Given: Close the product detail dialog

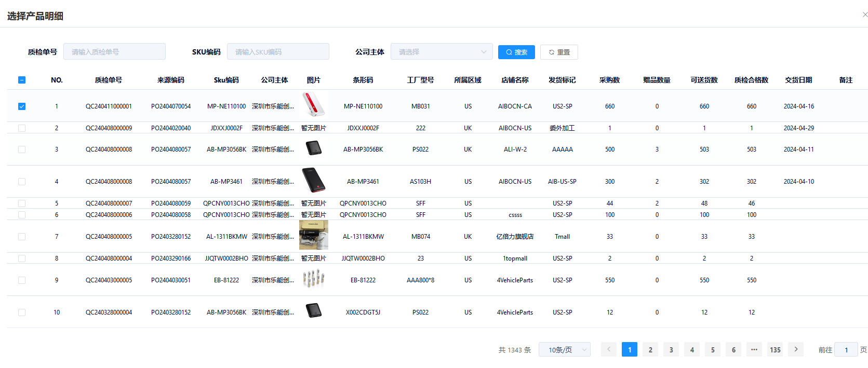Looking at the screenshot, I should coord(864,15).
